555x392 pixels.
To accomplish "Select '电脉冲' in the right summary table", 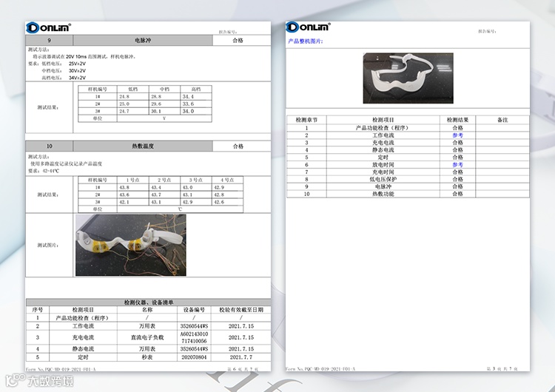I will [x=383, y=186].
